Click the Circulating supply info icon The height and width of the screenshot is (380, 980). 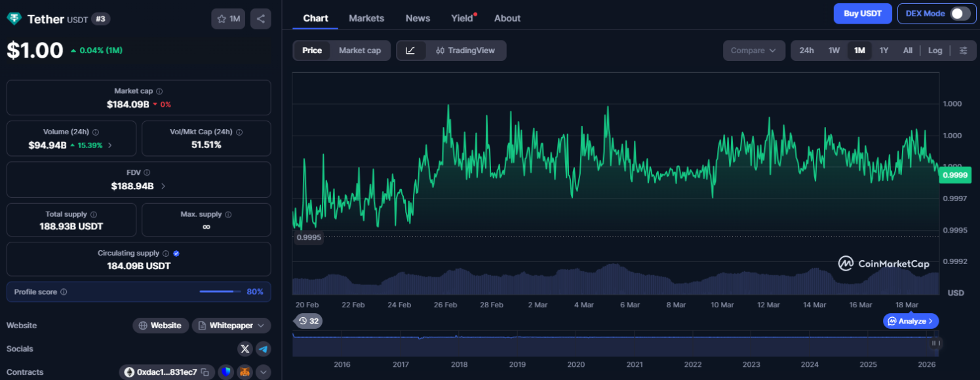click(x=166, y=254)
